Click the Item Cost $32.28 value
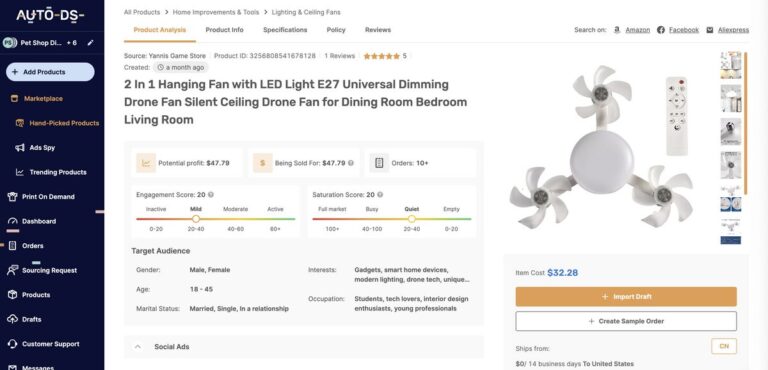768x370 pixels. (x=562, y=272)
